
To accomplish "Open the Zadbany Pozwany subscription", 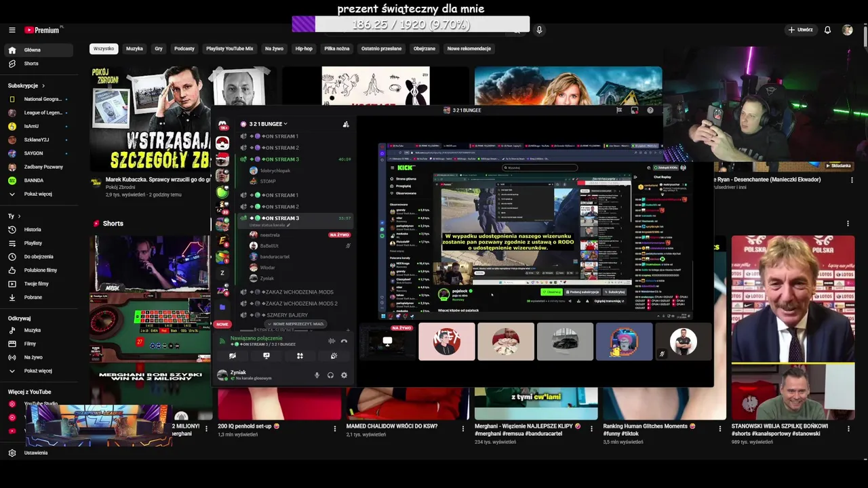I will point(37,167).
